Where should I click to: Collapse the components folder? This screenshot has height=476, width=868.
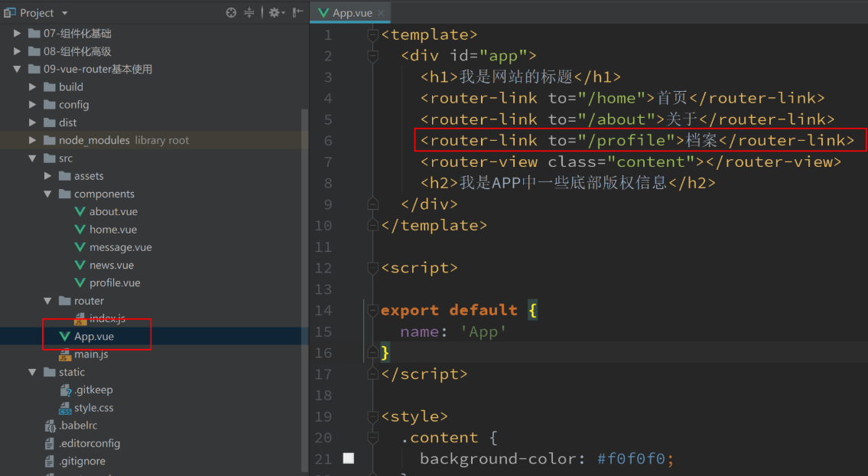[47, 194]
